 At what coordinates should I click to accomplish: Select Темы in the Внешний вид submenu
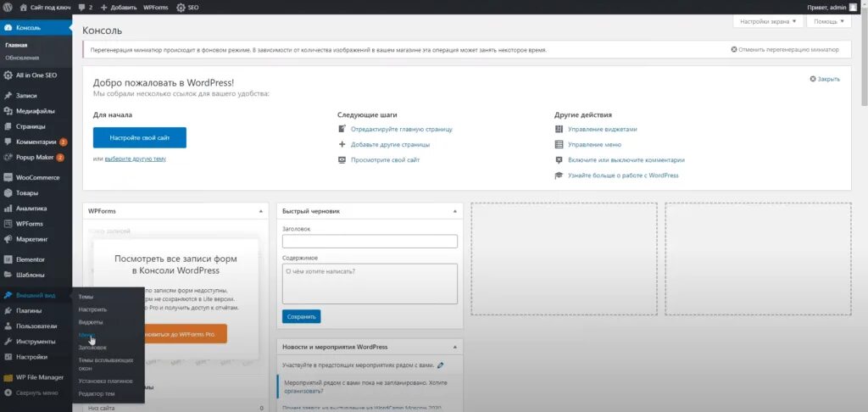click(86, 298)
